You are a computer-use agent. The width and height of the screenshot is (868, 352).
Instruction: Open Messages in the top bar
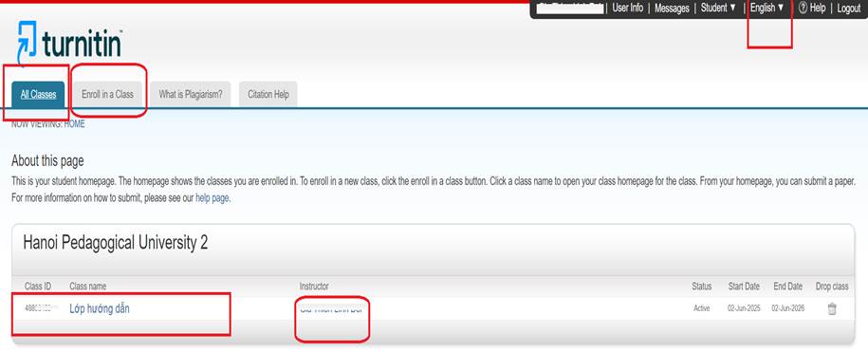click(x=672, y=8)
